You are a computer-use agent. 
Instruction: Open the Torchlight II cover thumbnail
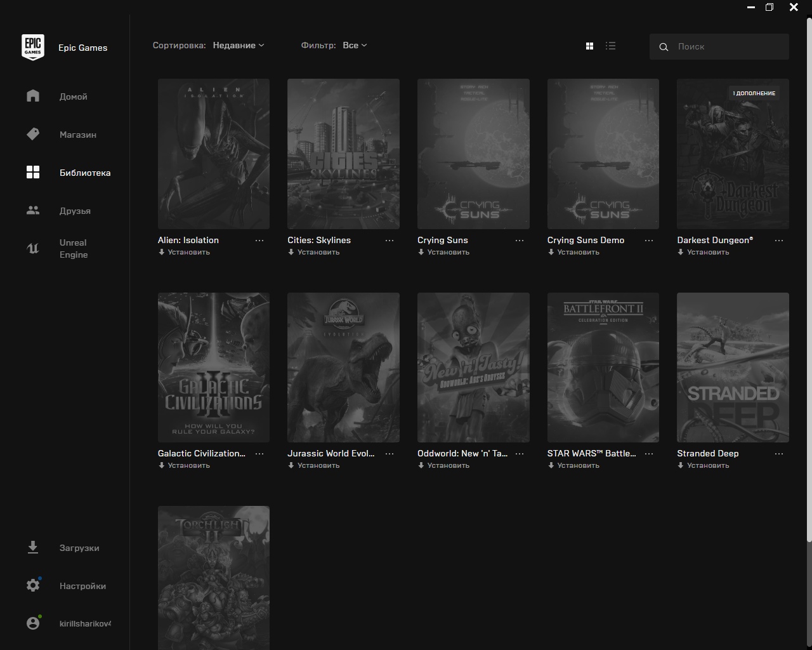pyautogui.click(x=214, y=578)
